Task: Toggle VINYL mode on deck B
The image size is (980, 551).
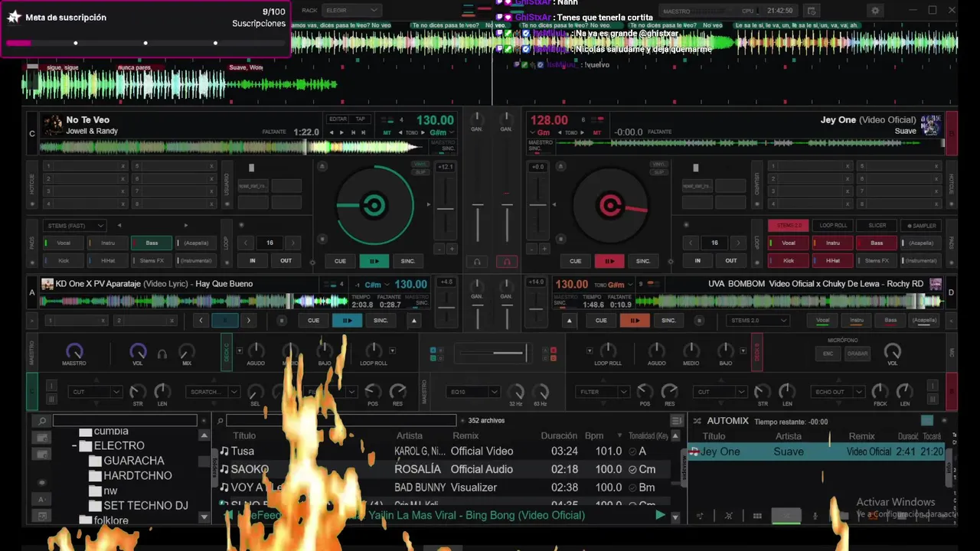Action: point(658,164)
